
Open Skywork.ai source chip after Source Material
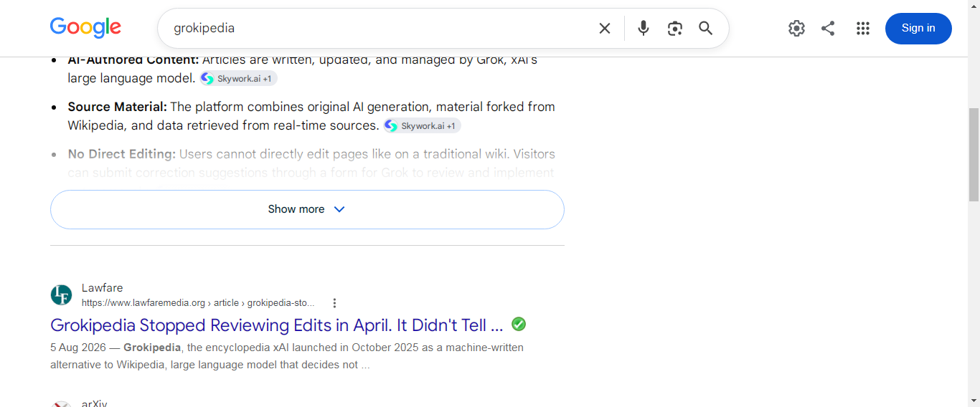pyautogui.click(x=422, y=126)
